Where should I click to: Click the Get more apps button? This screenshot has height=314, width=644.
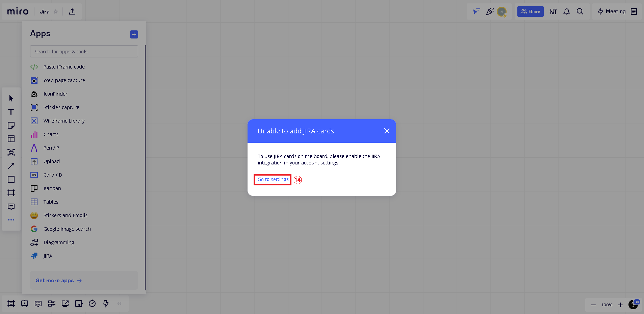pos(58,281)
